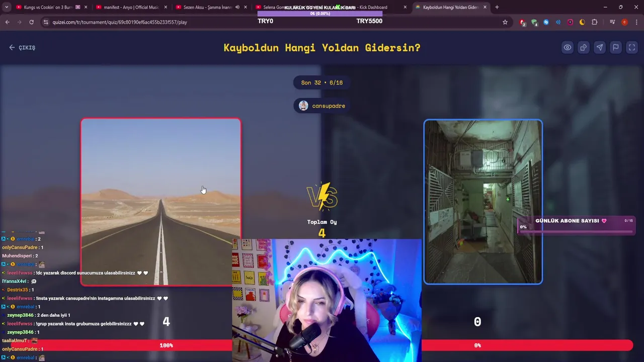
Task: Toggle the eye visibility icon in quiz header
Action: tap(567, 47)
